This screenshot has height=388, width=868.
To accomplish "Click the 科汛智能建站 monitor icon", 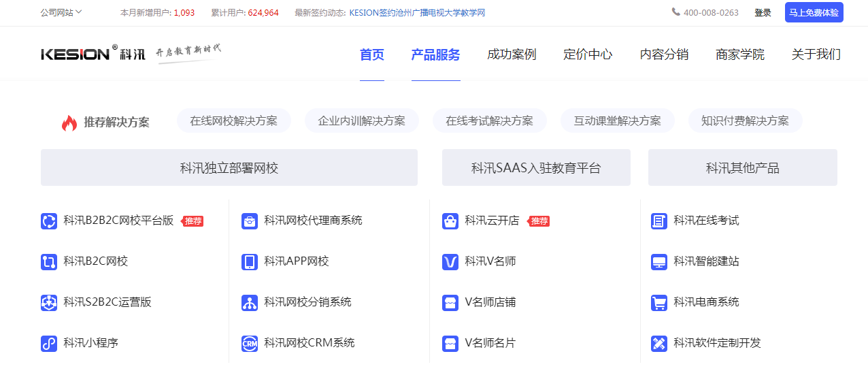I will point(659,262).
